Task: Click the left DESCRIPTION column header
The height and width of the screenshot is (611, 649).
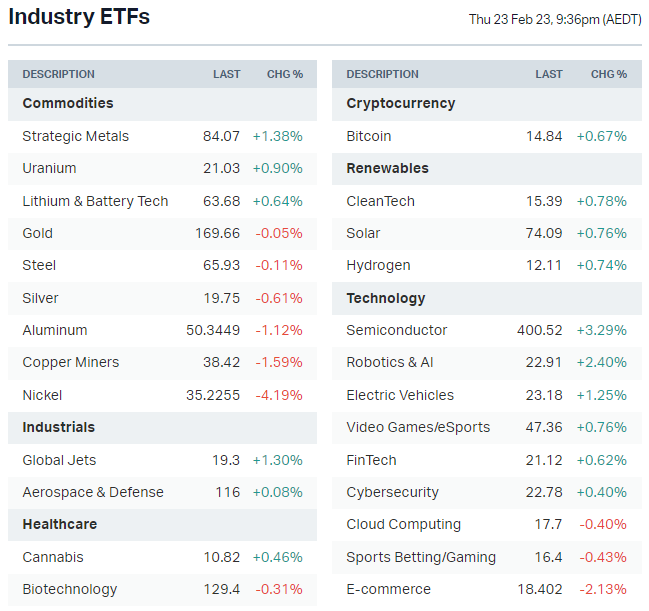Action: 59,74
